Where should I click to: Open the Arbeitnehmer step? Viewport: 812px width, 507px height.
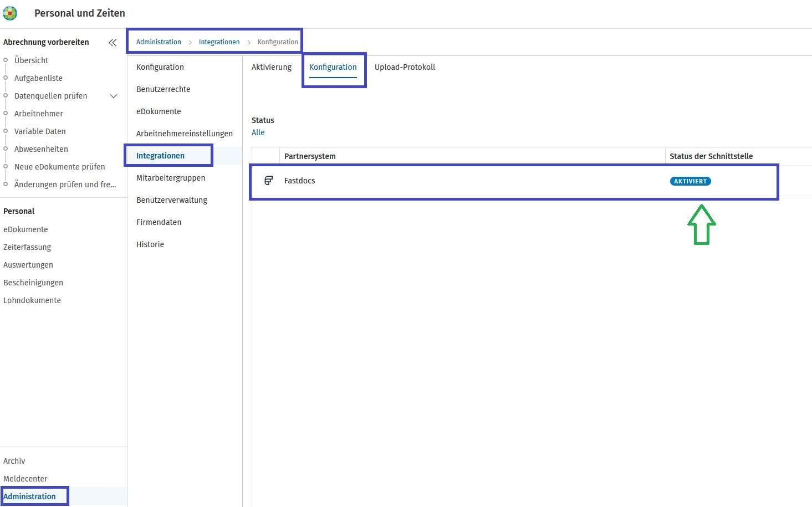click(x=39, y=114)
